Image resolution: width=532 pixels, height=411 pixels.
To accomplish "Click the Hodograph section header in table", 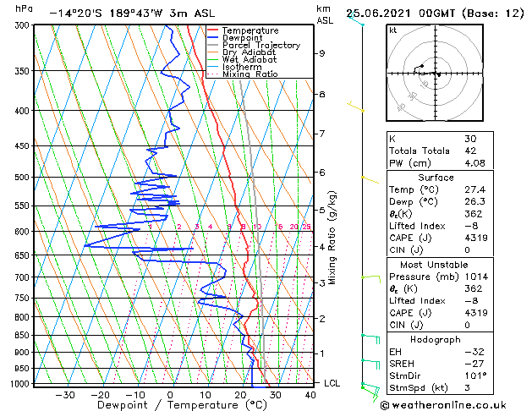I will (436, 339).
